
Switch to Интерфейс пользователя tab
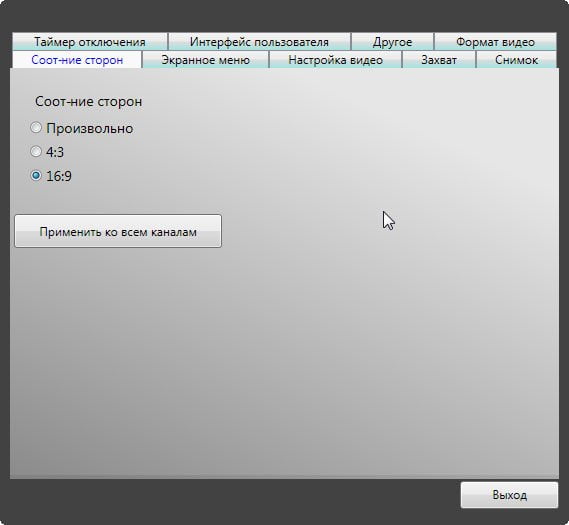259,42
